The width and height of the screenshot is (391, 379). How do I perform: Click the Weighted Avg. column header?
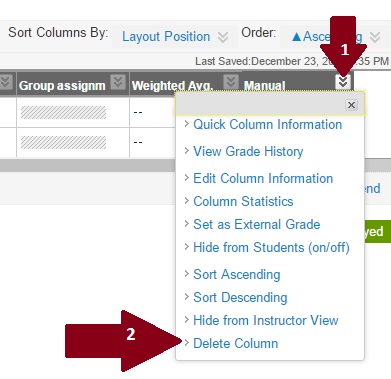point(172,86)
